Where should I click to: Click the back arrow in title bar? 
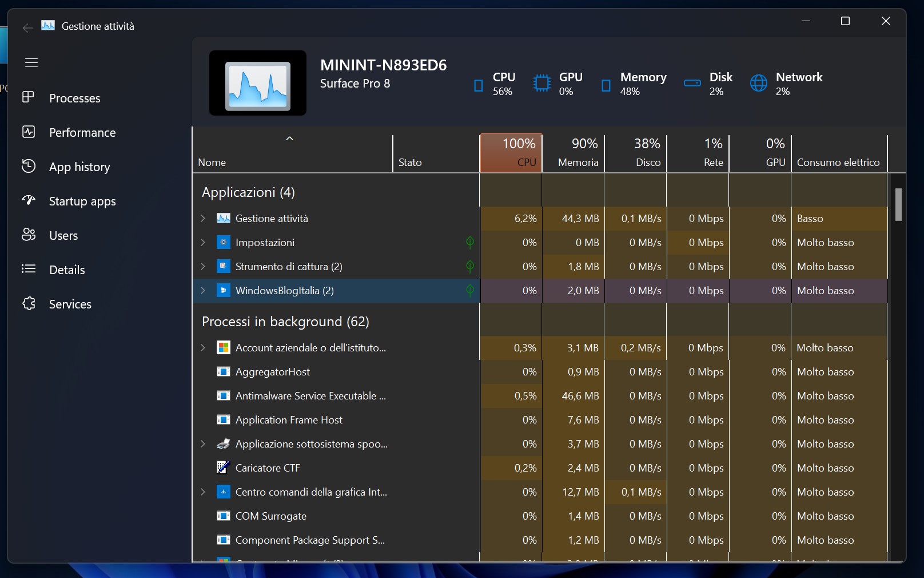(x=27, y=27)
